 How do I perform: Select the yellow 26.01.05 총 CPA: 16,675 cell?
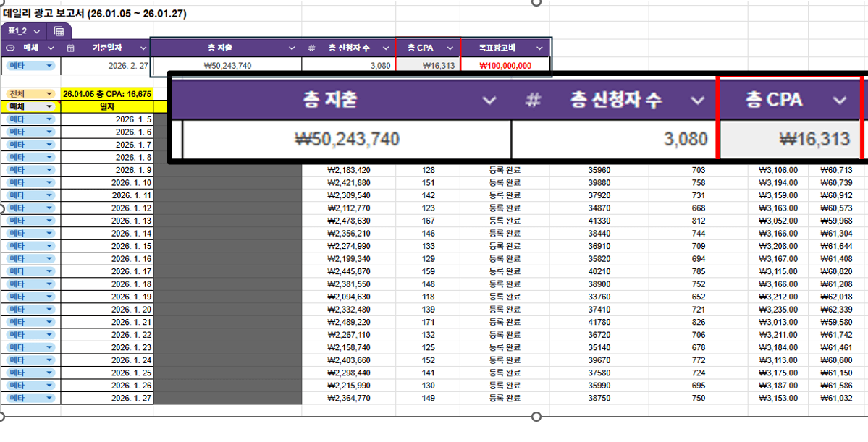coord(107,94)
